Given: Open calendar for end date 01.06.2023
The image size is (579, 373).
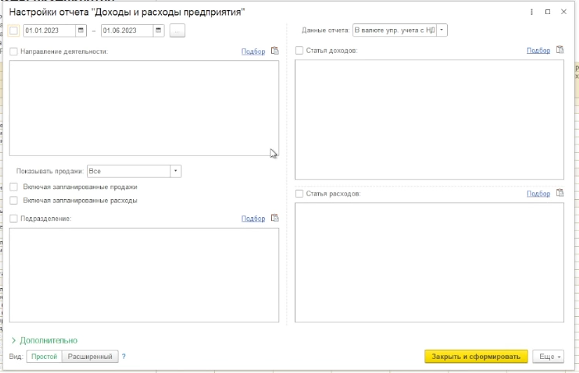Looking at the screenshot, I should pyautogui.click(x=158, y=30).
